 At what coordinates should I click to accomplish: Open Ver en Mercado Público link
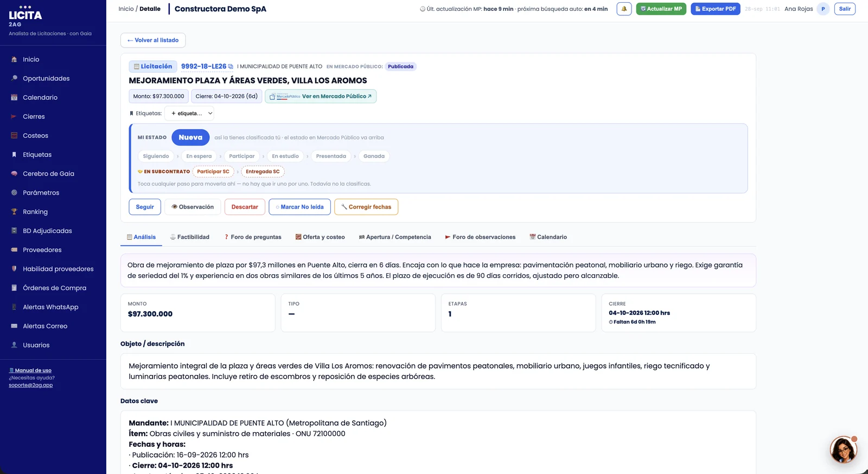click(321, 96)
